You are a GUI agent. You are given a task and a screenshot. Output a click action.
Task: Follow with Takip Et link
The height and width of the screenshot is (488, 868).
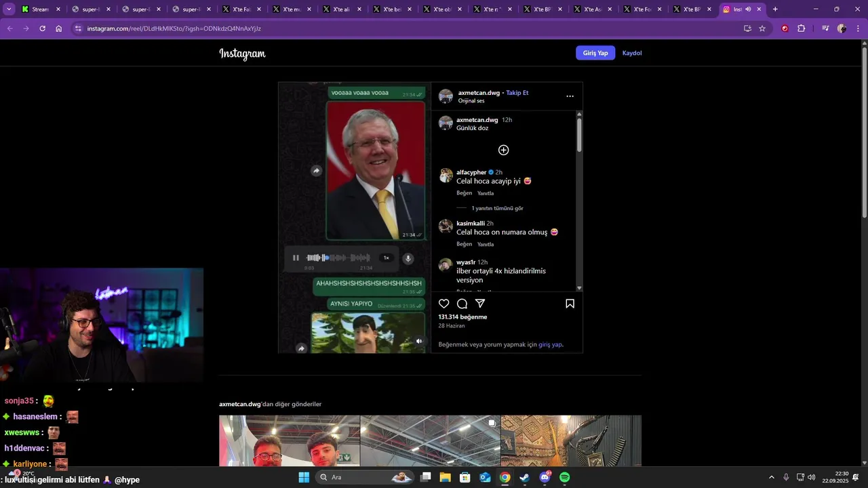click(x=517, y=93)
